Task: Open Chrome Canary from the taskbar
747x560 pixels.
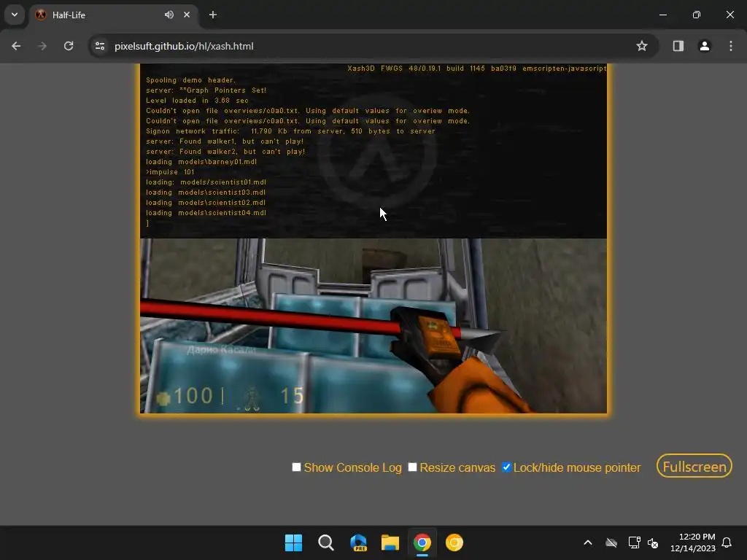Action: coord(454,542)
